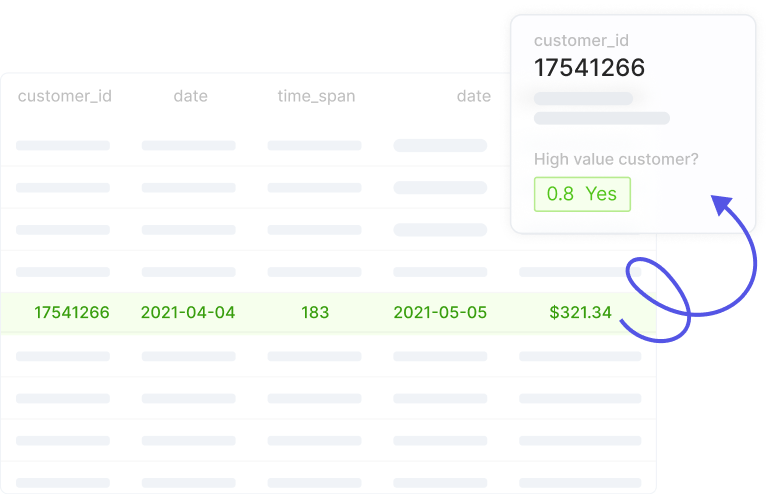
Task: Click the purple arrowhead pointing at the card
Action: 719,204
